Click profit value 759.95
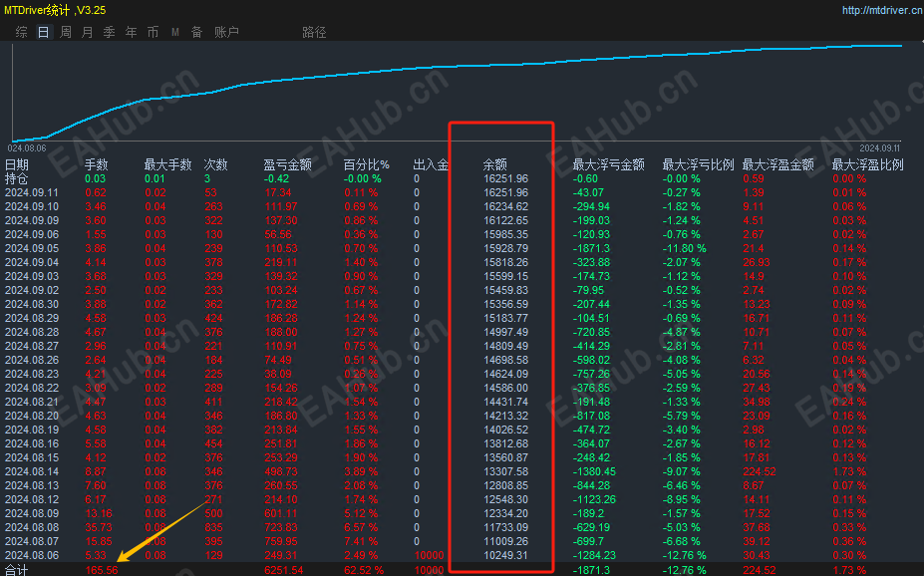The height and width of the screenshot is (576, 924). 281,541
